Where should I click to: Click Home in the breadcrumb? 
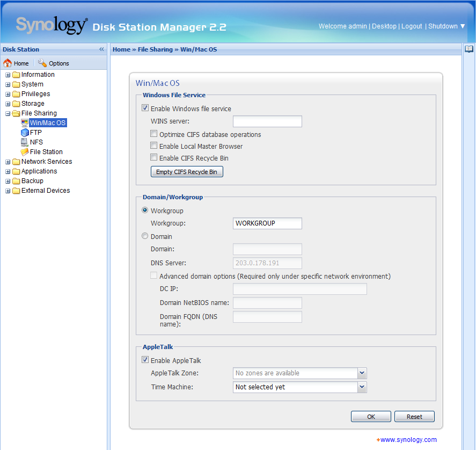pyautogui.click(x=121, y=49)
